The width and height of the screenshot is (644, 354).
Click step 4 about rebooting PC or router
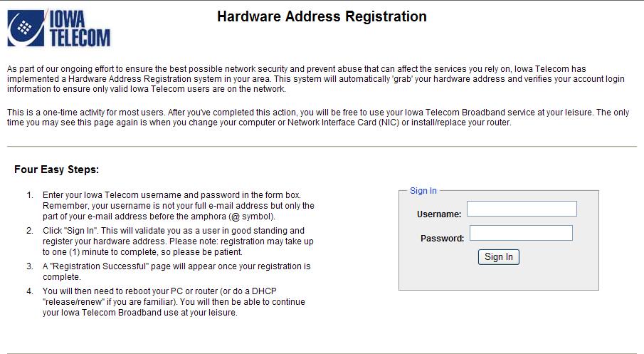(x=174, y=302)
